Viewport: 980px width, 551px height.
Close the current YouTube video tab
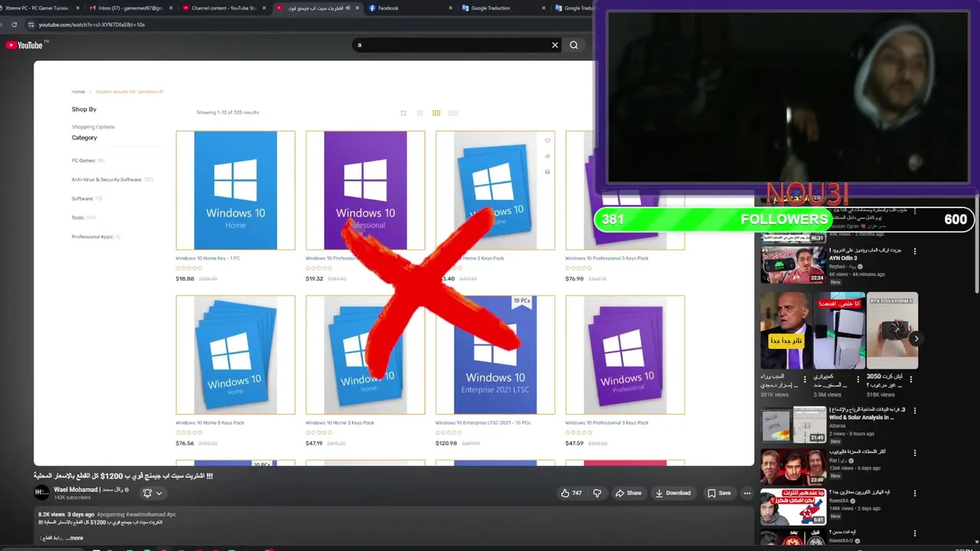click(x=357, y=8)
